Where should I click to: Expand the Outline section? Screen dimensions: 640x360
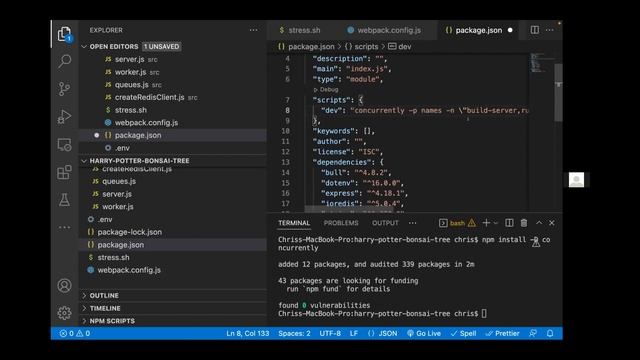[104, 296]
